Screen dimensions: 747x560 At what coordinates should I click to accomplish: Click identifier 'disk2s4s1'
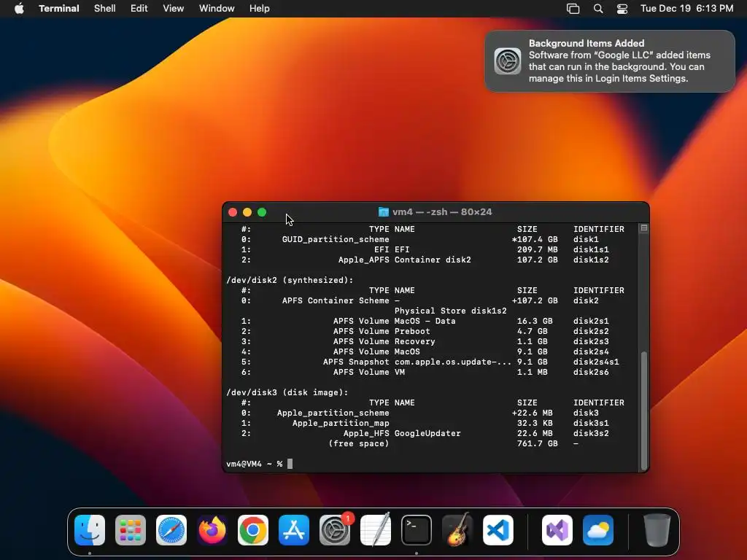click(596, 362)
